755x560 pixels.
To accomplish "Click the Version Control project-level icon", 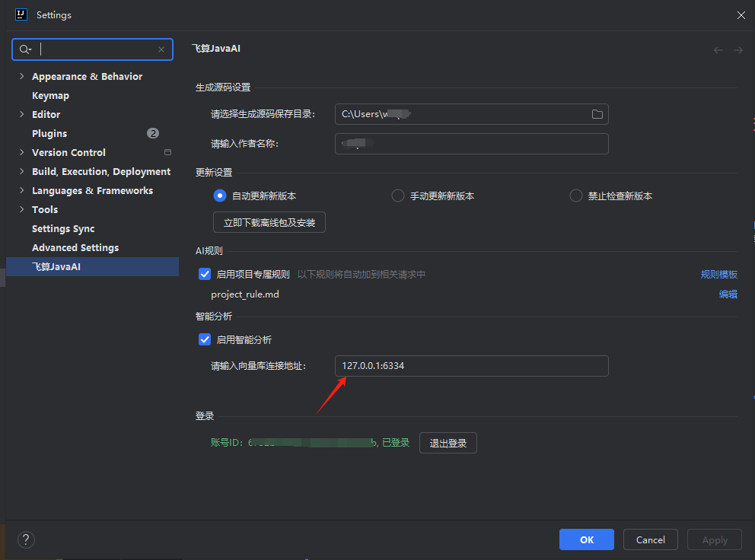I will [167, 152].
